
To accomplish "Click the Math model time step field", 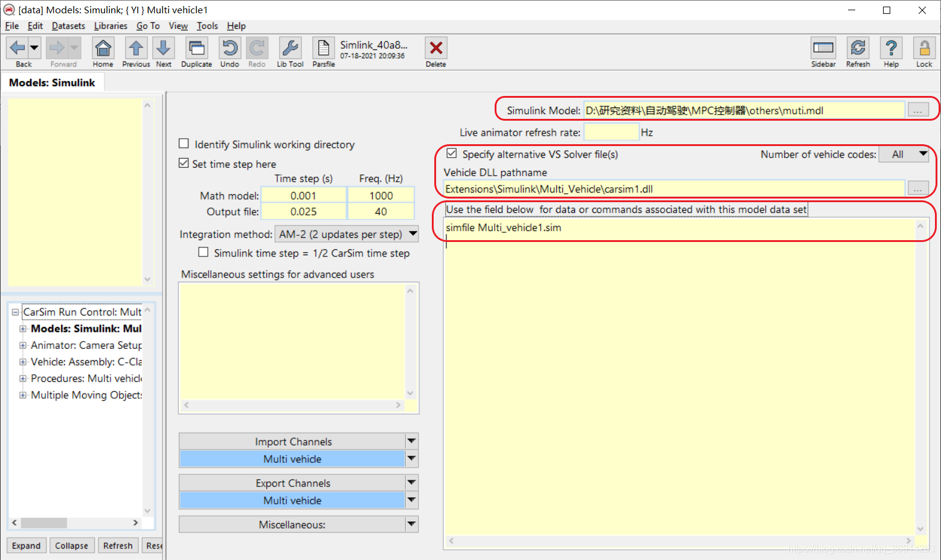I will click(x=303, y=196).
